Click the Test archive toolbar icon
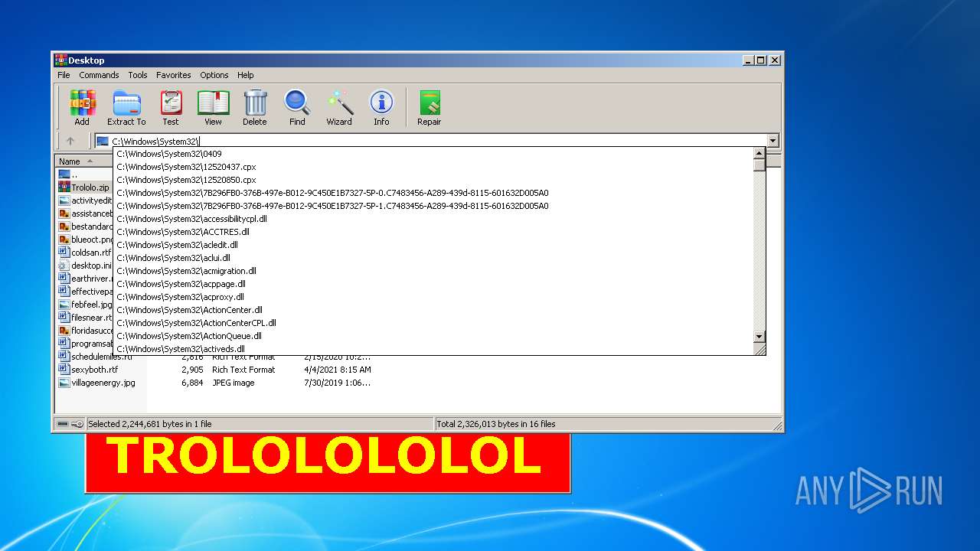Screen dimensions: 980x551 171,103
